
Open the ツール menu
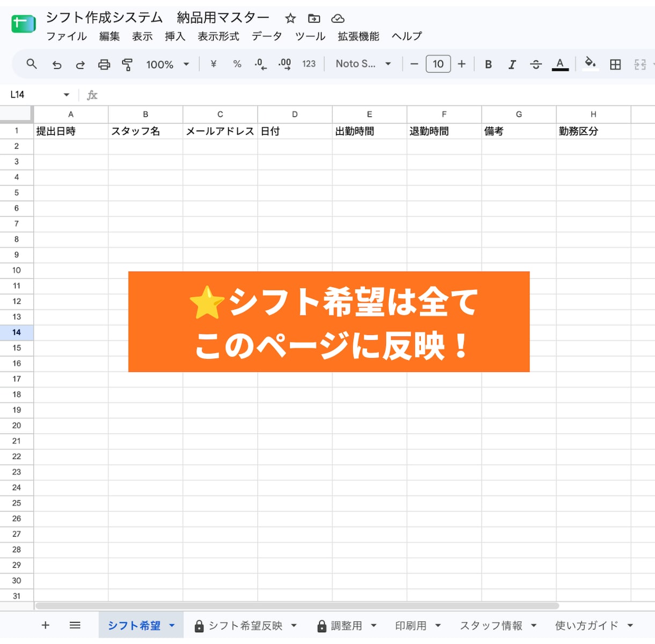point(310,36)
